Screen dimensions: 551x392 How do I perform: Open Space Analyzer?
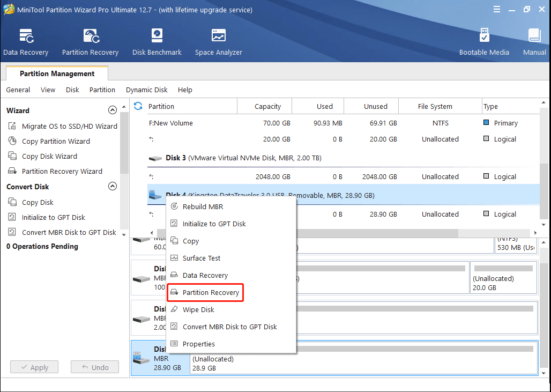[219, 42]
